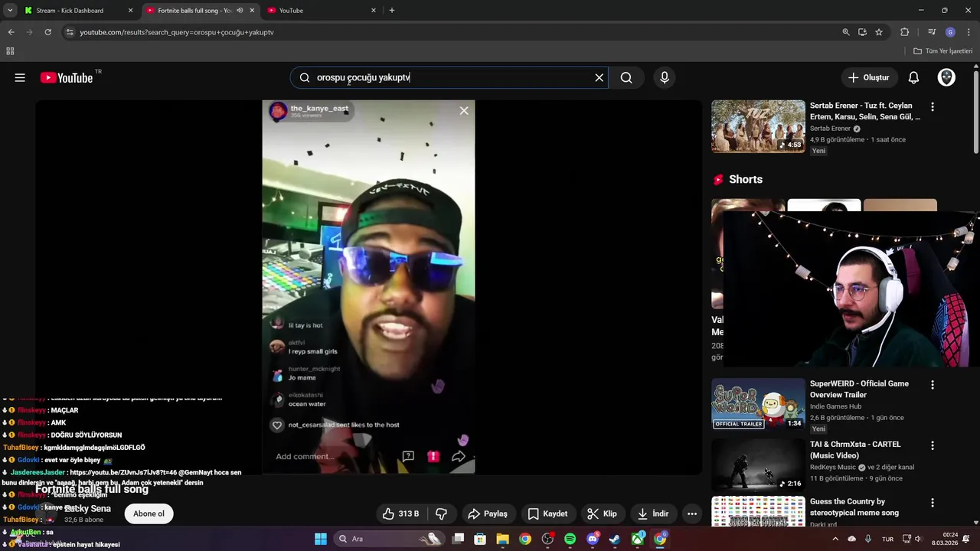Select the Fortnite balls full song tab
This screenshot has width=980, height=551.
(194, 11)
